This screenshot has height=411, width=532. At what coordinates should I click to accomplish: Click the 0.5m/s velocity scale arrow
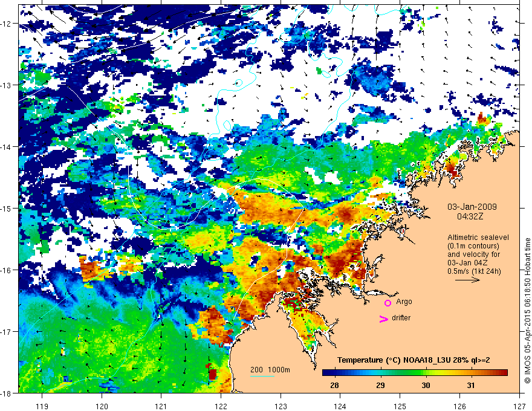coord(467,280)
